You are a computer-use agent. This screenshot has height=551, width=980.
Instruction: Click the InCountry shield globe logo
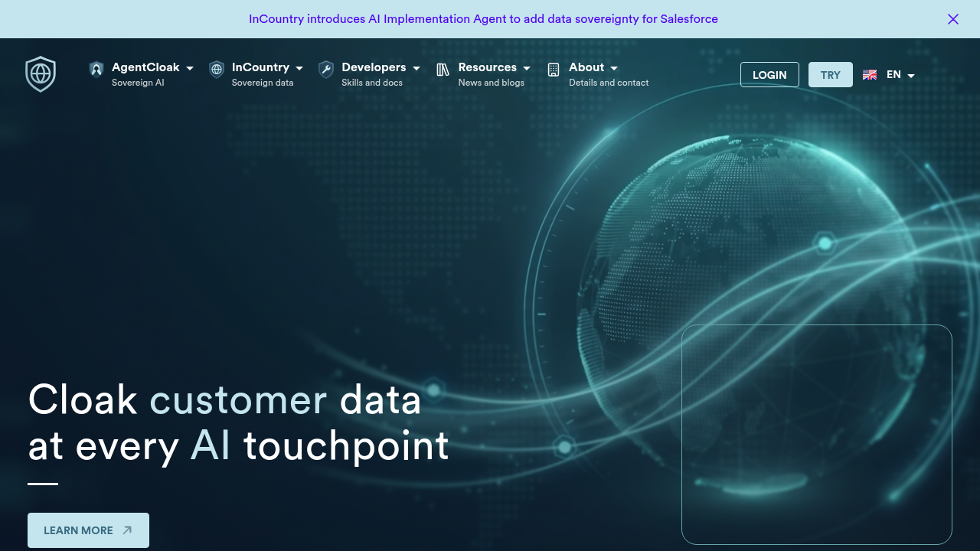41,74
